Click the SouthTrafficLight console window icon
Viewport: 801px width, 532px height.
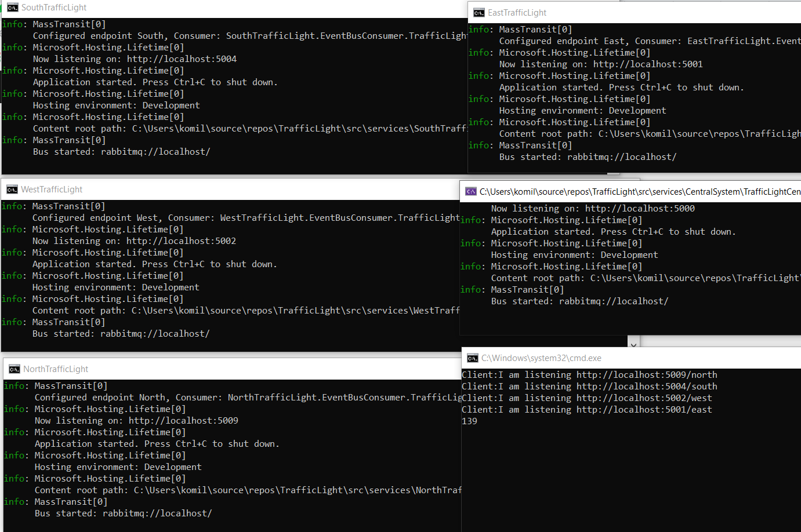(x=13, y=8)
